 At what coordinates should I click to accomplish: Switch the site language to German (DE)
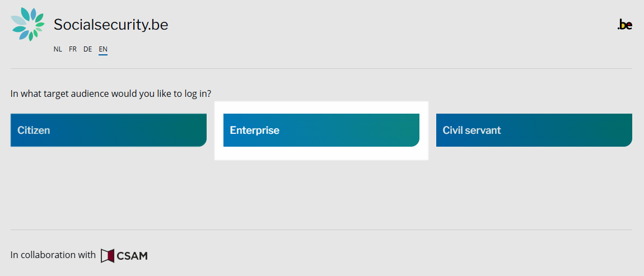coord(88,49)
